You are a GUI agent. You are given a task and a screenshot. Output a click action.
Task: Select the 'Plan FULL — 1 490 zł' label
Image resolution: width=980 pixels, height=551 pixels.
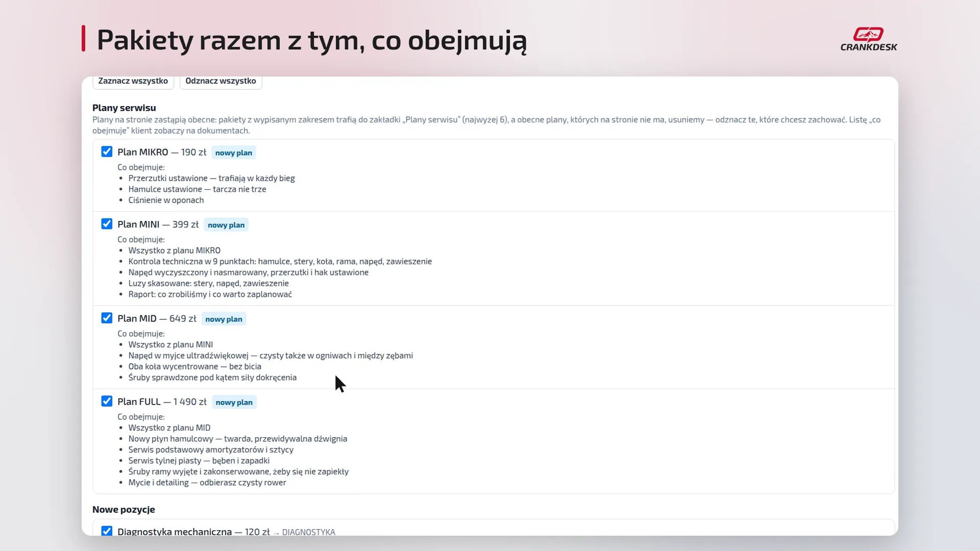coord(162,402)
